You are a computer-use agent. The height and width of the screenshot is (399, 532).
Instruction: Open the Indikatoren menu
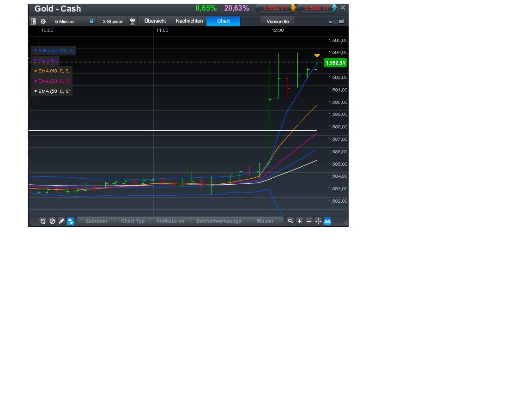point(170,221)
